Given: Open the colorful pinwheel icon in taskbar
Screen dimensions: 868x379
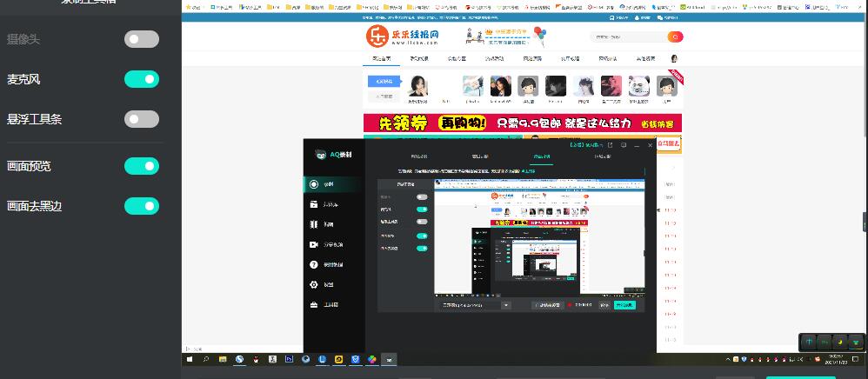Looking at the screenshot, I should pos(372,359).
